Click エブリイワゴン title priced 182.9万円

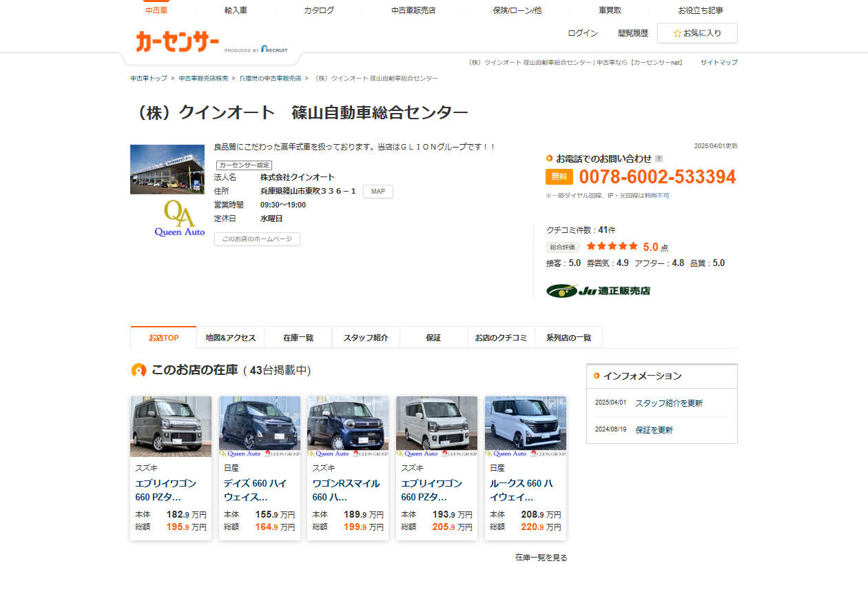(166, 490)
